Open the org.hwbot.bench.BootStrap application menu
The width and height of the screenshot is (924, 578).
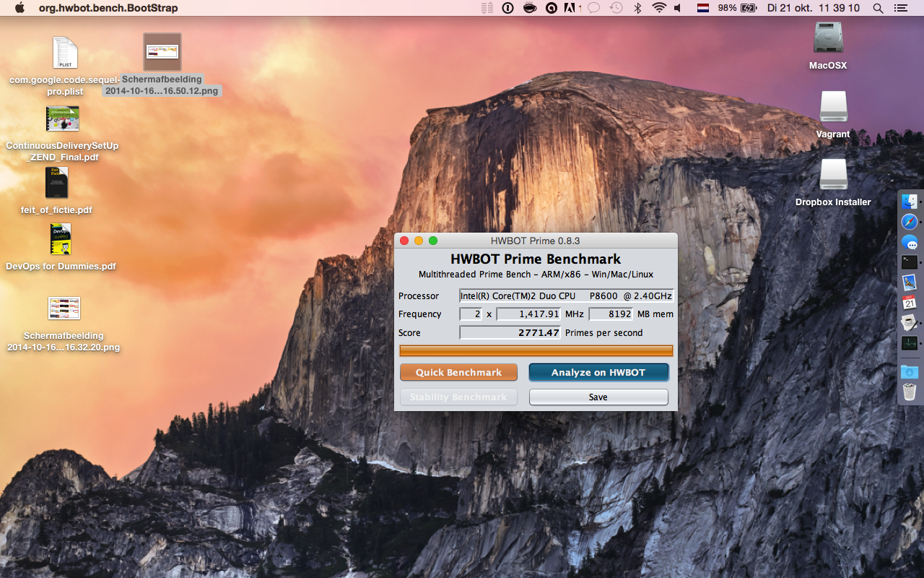[x=108, y=8]
